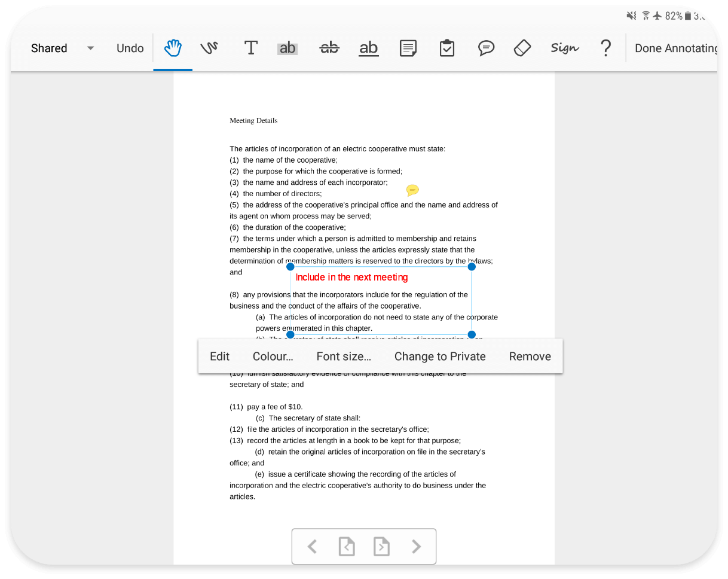Image resolution: width=728 pixels, height=579 pixels.
Task: Open the yellow comment note on page
Action: pyautogui.click(x=412, y=190)
